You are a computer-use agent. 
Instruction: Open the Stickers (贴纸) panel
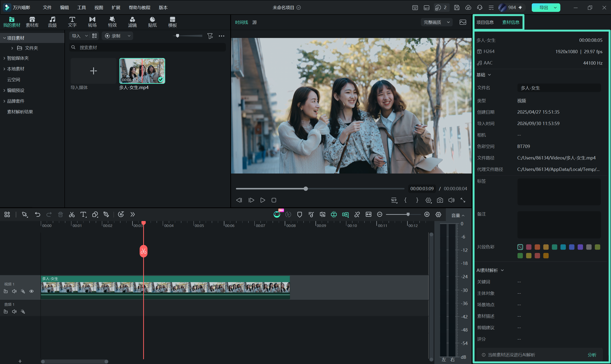tap(152, 22)
